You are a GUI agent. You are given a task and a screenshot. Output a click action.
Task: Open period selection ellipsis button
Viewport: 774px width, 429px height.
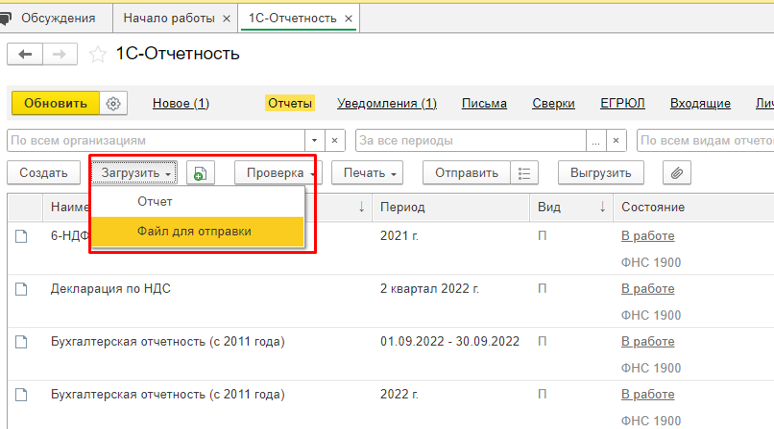tap(596, 141)
